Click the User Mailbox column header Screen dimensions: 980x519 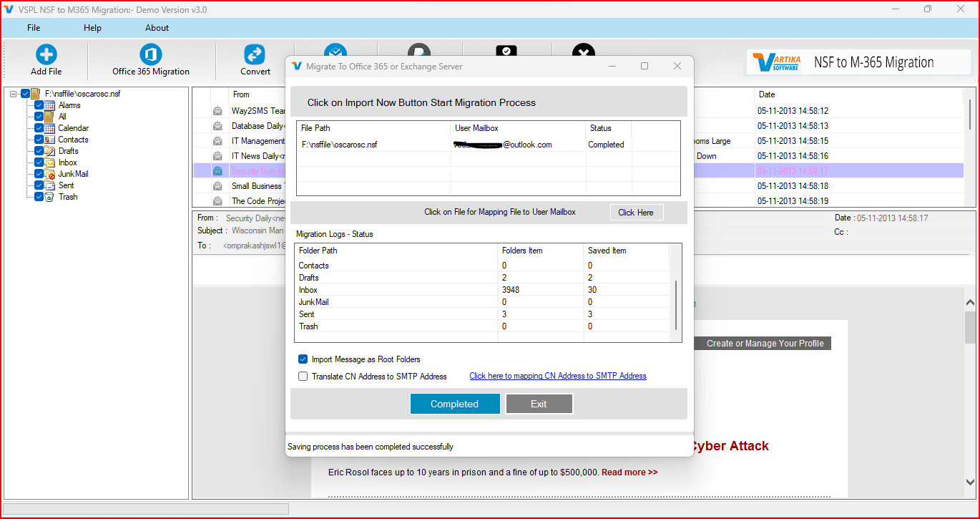pos(518,128)
